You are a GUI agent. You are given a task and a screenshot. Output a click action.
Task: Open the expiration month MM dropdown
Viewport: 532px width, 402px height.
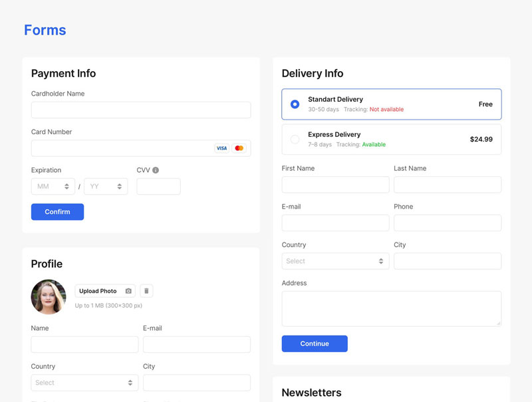53,187
